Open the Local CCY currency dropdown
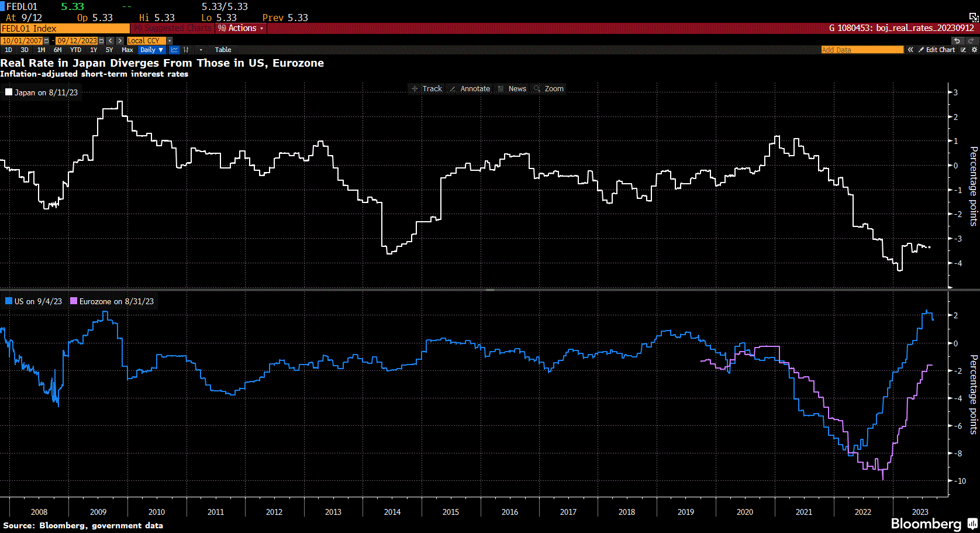980x533 pixels. coord(143,40)
